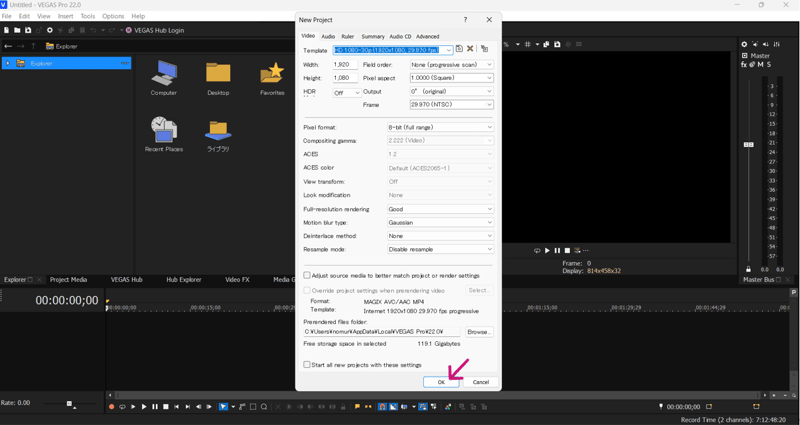Check Start all new projects with these settings

coord(307,365)
